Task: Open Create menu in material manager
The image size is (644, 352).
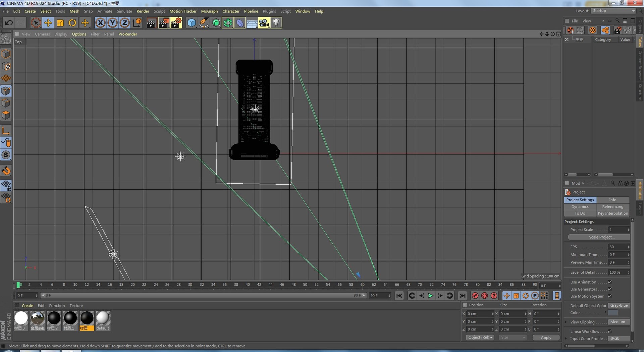Action: point(28,306)
